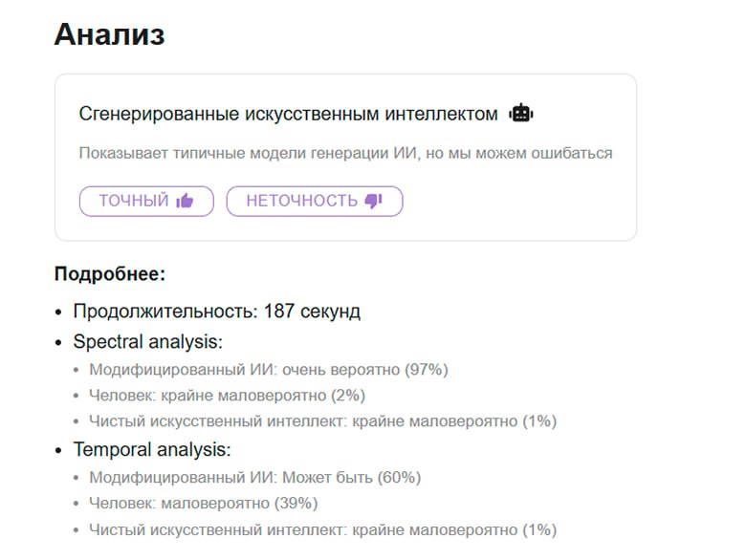Click the Подробнее: section label

pos(110,274)
